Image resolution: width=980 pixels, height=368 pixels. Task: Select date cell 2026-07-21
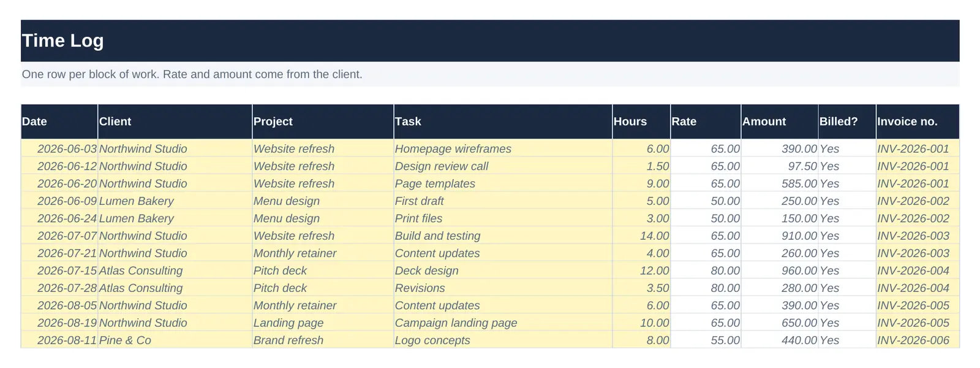[59, 253]
